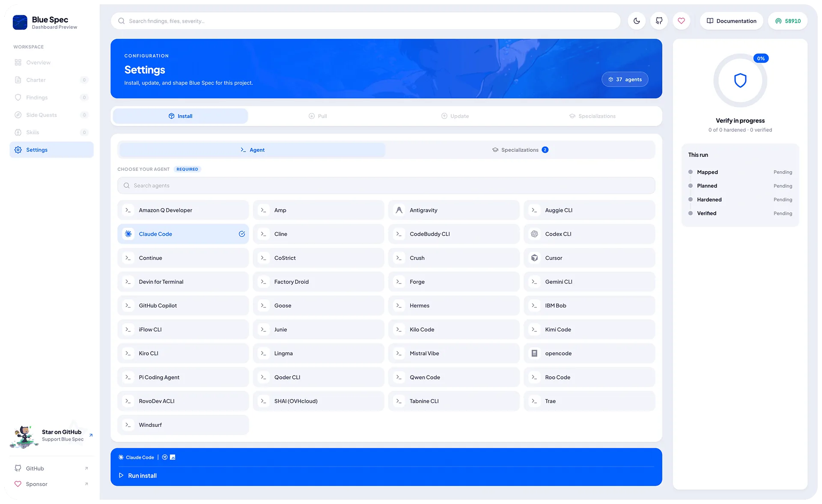Click the heart sponsor icon in top bar
This screenshot has width=822, height=504.
tap(681, 21)
